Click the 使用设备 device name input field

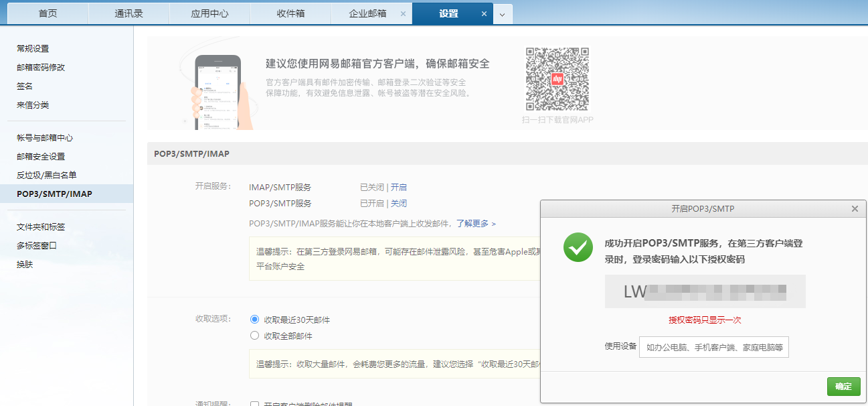713,346
